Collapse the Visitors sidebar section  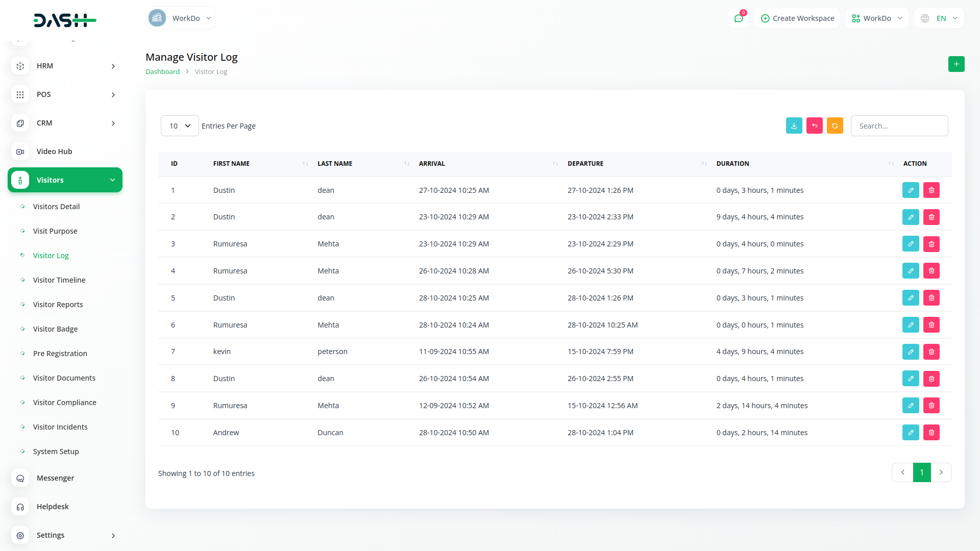pyautogui.click(x=65, y=180)
